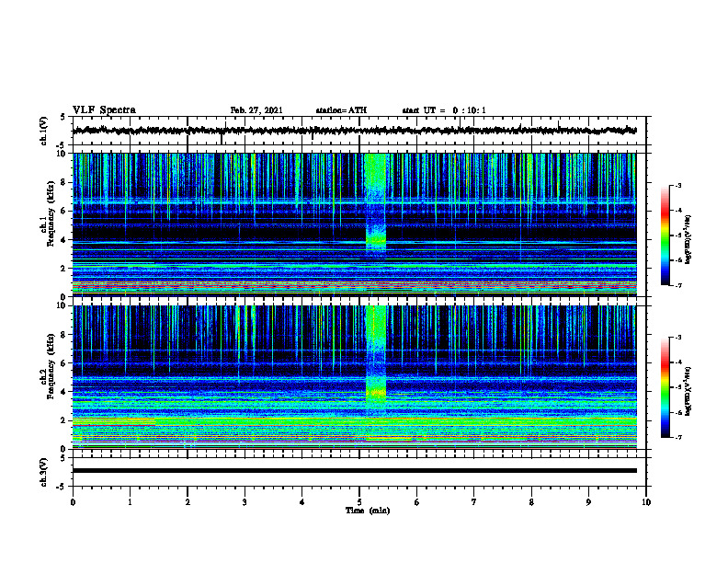Click the broadband burst in ch.1 spectrogram
This screenshot has width=728, height=563.
tap(375, 204)
